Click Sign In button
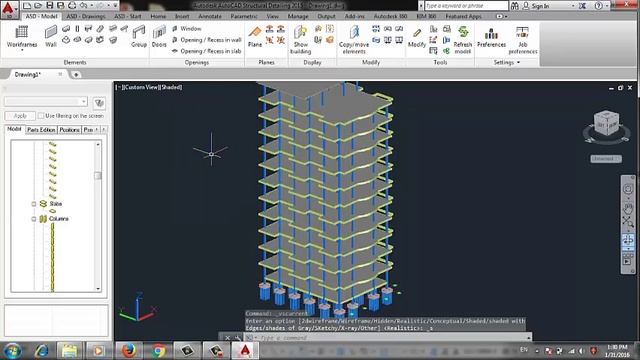 coord(536,6)
